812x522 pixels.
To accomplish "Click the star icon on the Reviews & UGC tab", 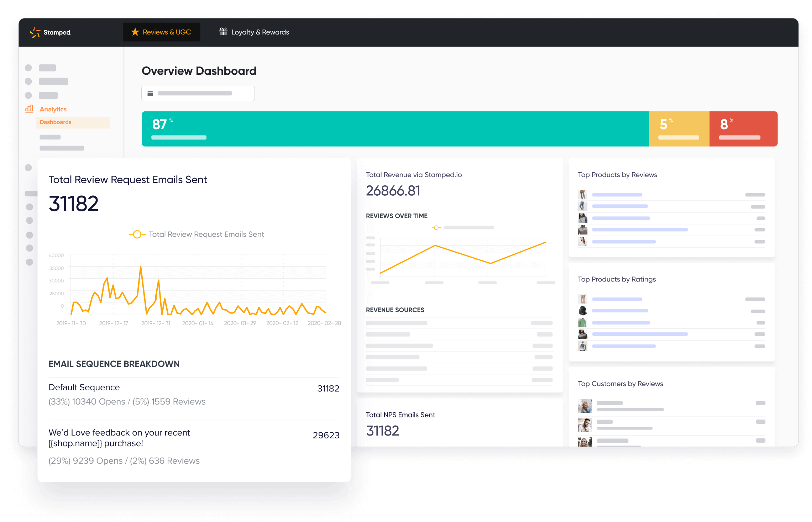I will [135, 32].
